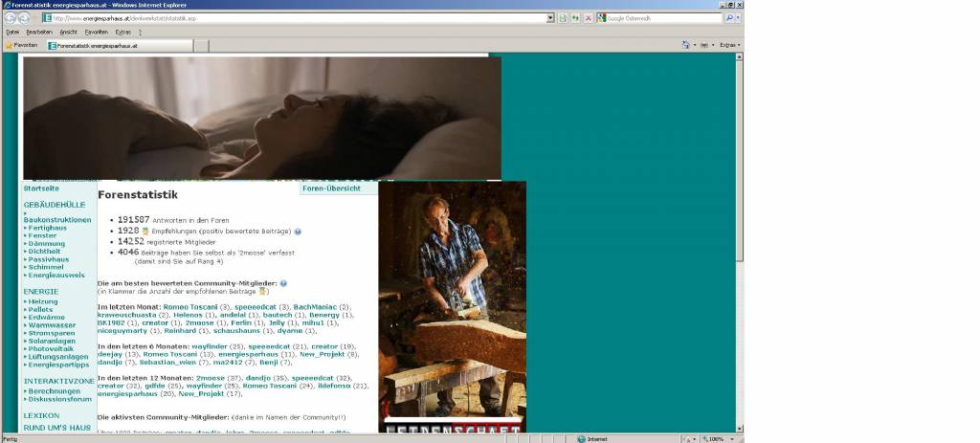Open the Dichtheit sidebar link
This screenshot has height=443, width=980.
point(44,252)
